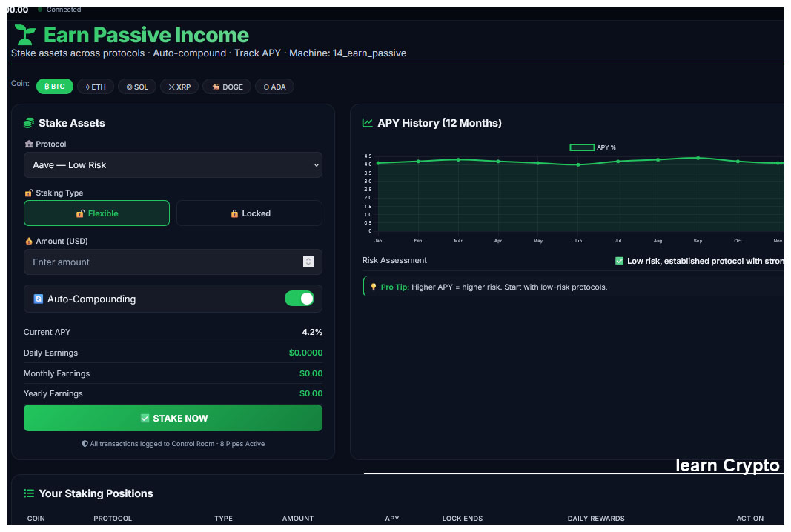Image resolution: width=791 pixels, height=532 pixels.
Task: Choose Locked staking type
Action: 250,213
